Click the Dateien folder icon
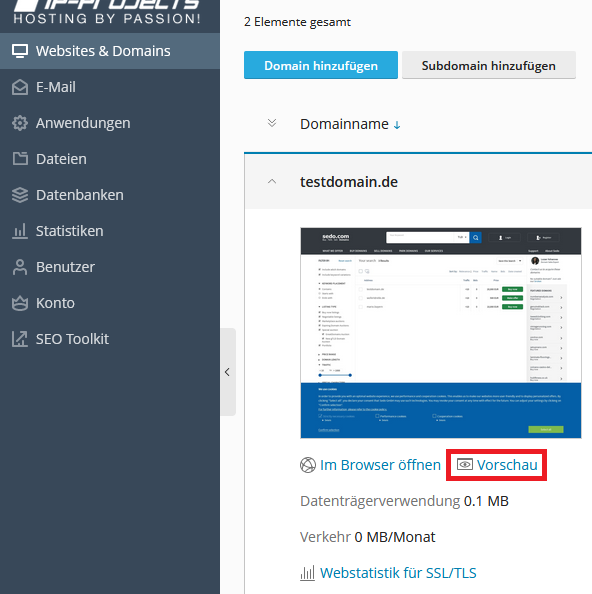592x594 pixels. pyautogui.click(x=20, y=159)
